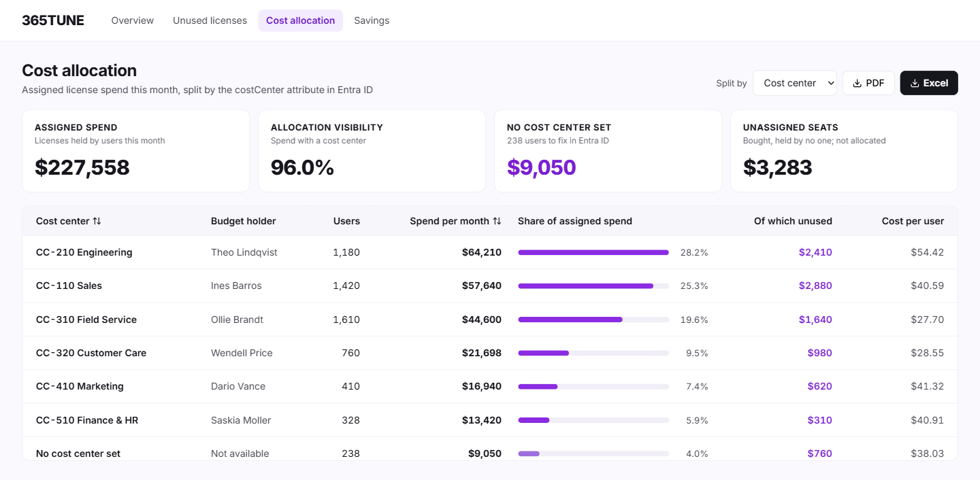The height and width of the screenshot is (480, 980).
Task: Click the CC-310 Field Service share bar
Action: (x=593, y=320)
